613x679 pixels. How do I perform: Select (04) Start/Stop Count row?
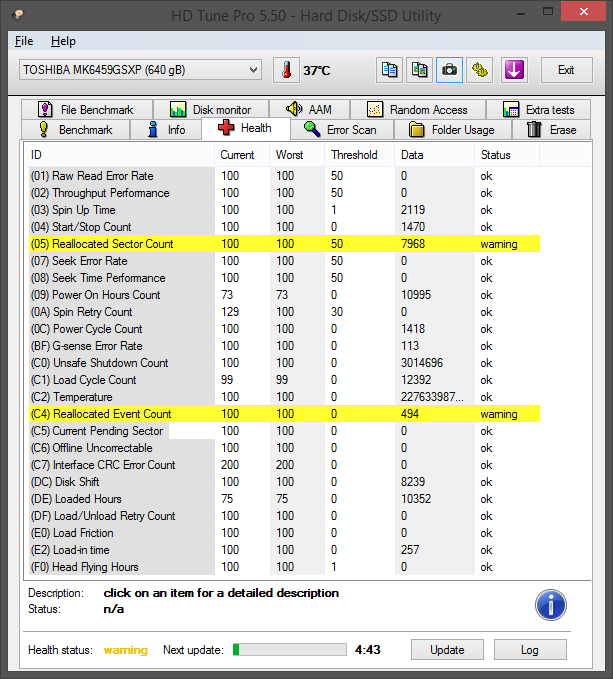click(284, 227)
